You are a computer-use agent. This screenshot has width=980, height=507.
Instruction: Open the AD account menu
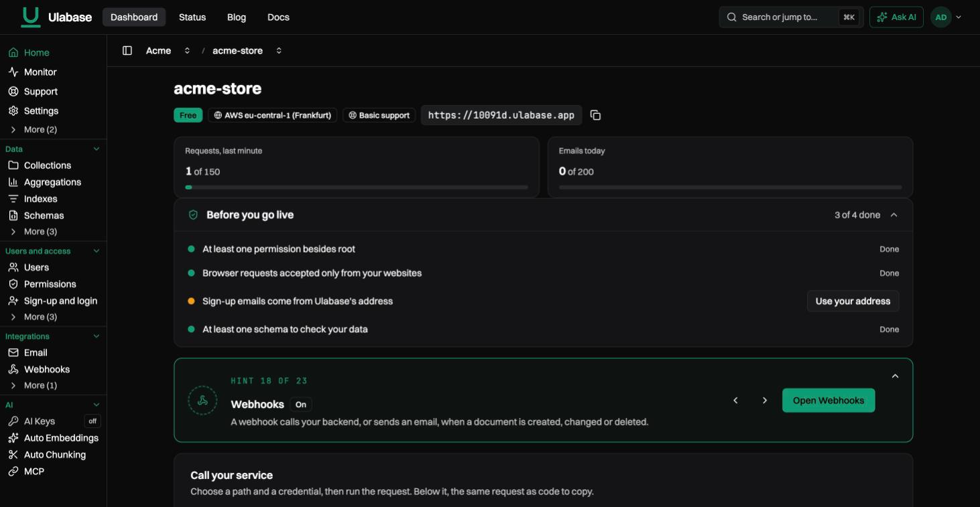[946, 17]
